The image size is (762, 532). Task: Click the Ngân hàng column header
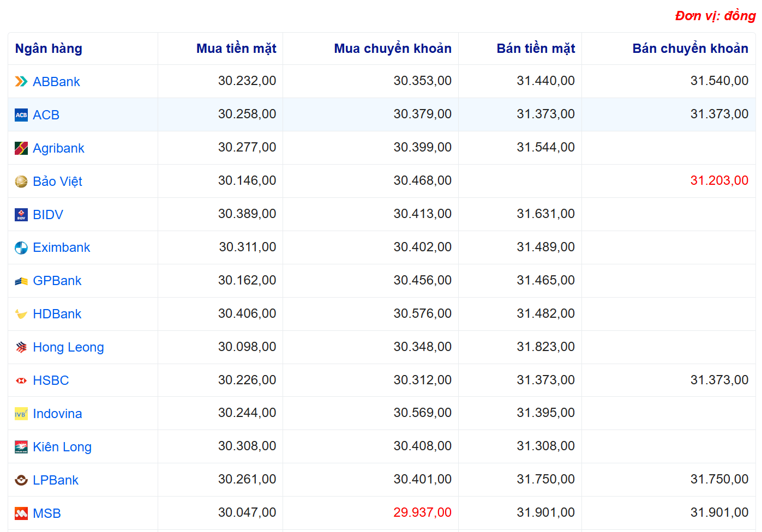(x=49, y=49)
